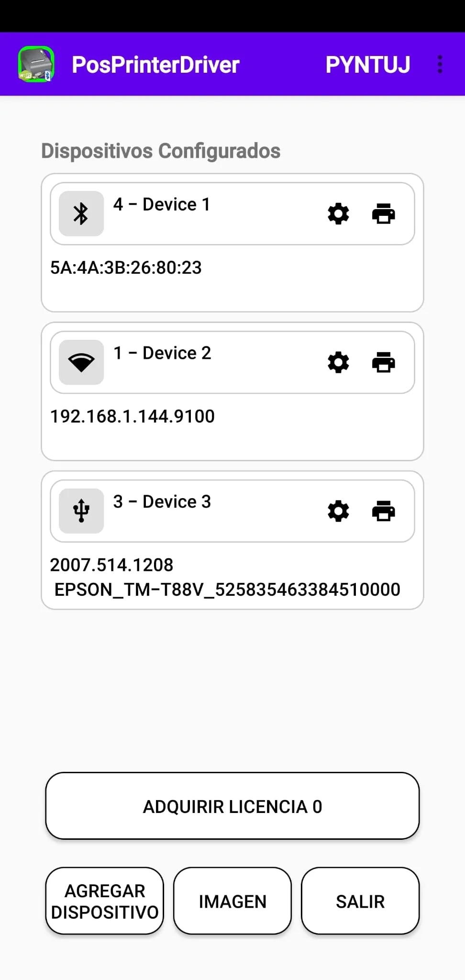Select the PYNTUJ menu item

coord(367,64)
